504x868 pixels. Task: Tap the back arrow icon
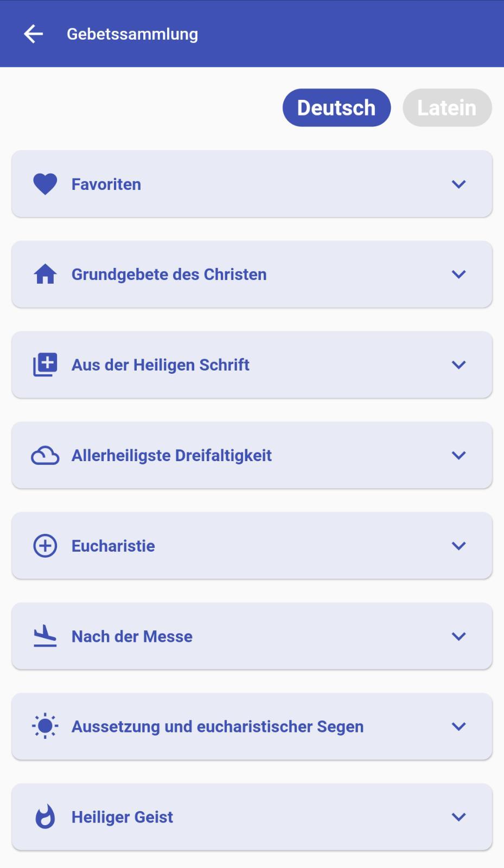[33, 34]
